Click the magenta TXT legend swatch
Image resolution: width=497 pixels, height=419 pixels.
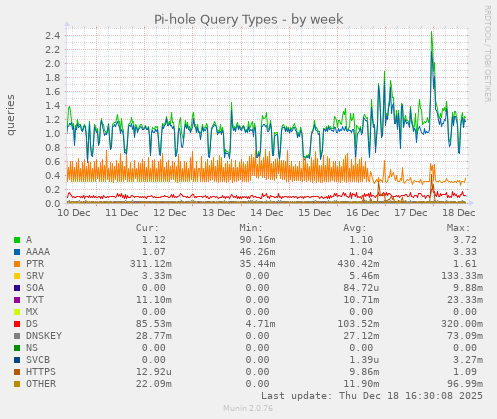pyautogui.click(x=17, y=300)
